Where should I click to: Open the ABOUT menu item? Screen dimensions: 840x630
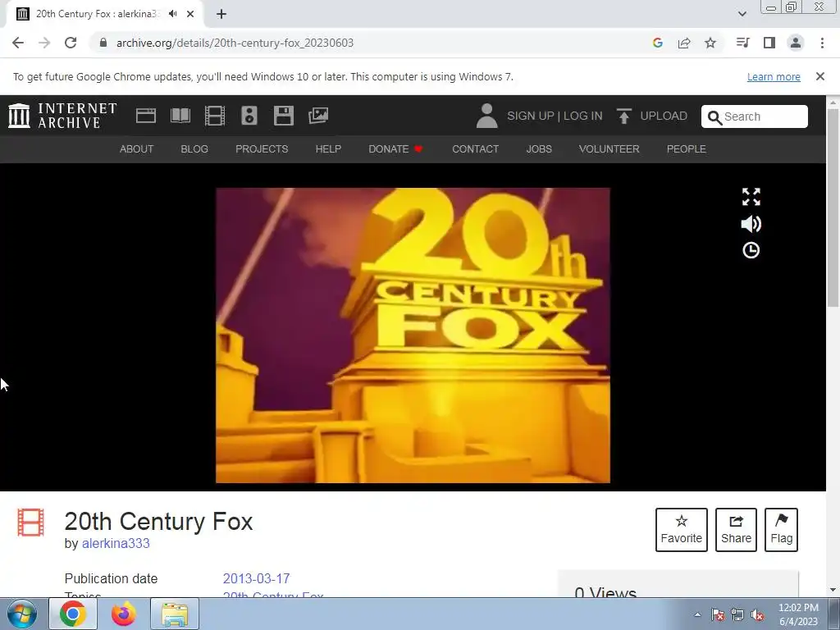(137, 149)
